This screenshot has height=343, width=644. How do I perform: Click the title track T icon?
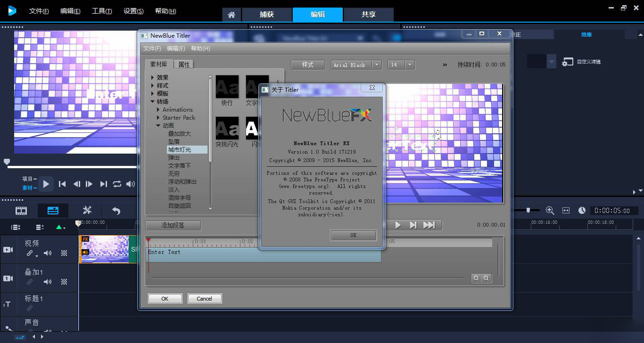7,305
